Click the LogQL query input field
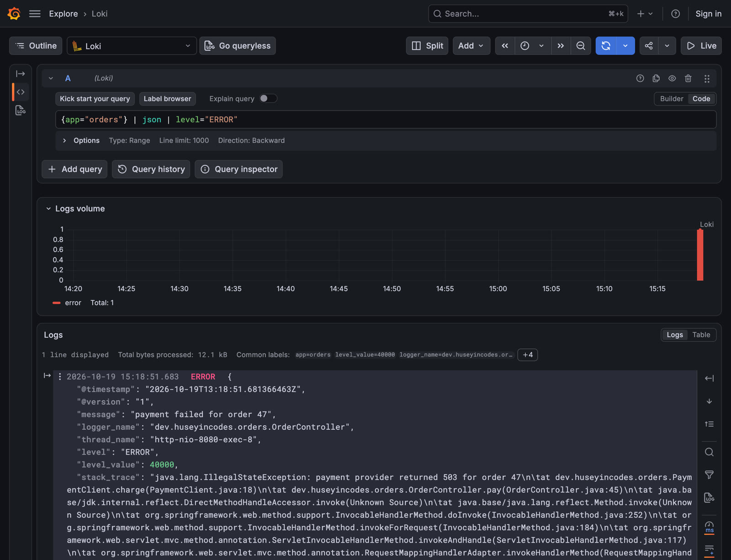The height and width of the screenshot is (560, 731). pos(386,120)
